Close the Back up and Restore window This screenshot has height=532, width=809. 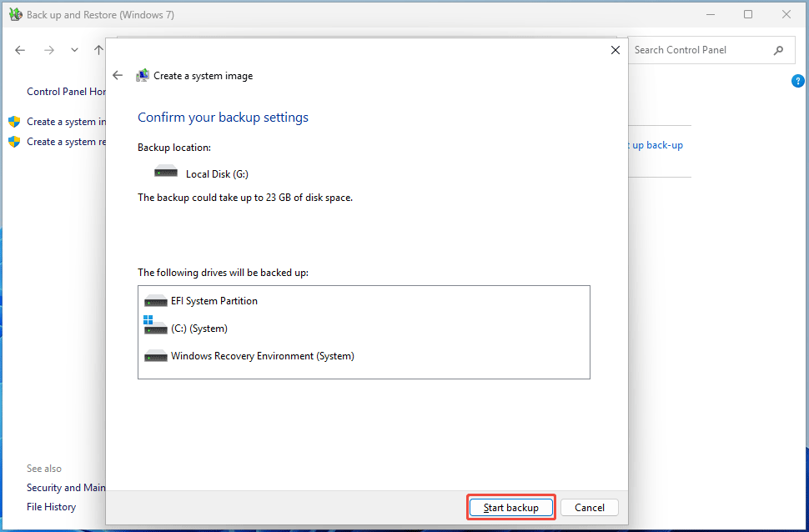(x=786, y=14)
